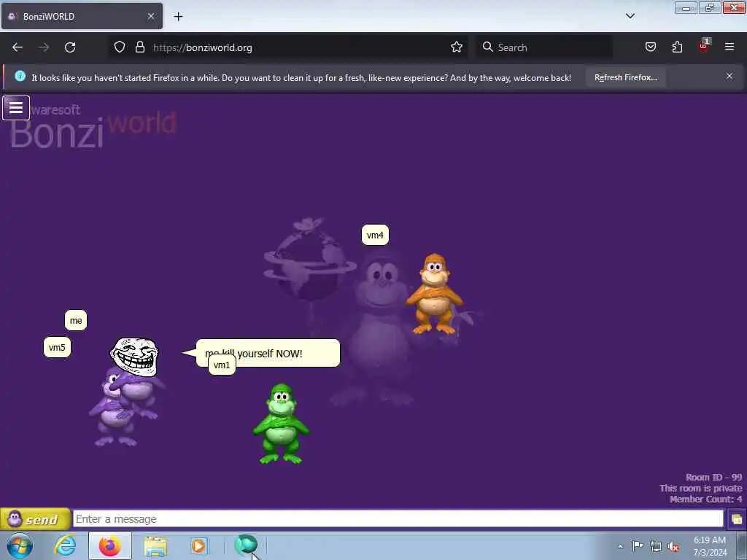View site info via the padlock icon
This screenshot has height=560, width=747.
click(139, 47)
